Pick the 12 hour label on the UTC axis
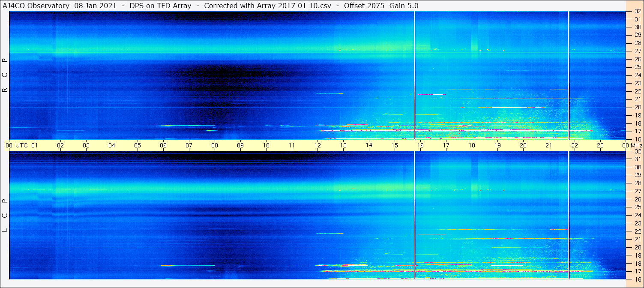644x288 pixels. (318, 145)
